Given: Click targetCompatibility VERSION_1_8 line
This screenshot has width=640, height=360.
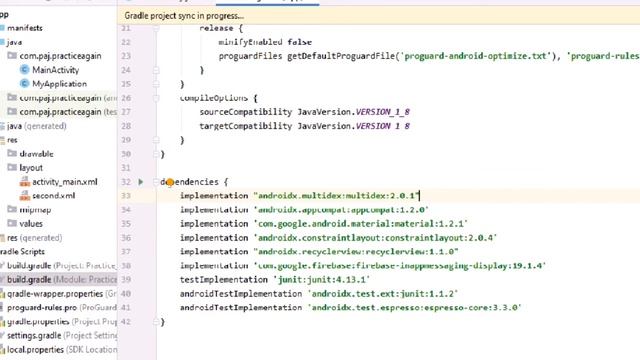Looking at the screenshot, I should (304, 126).
